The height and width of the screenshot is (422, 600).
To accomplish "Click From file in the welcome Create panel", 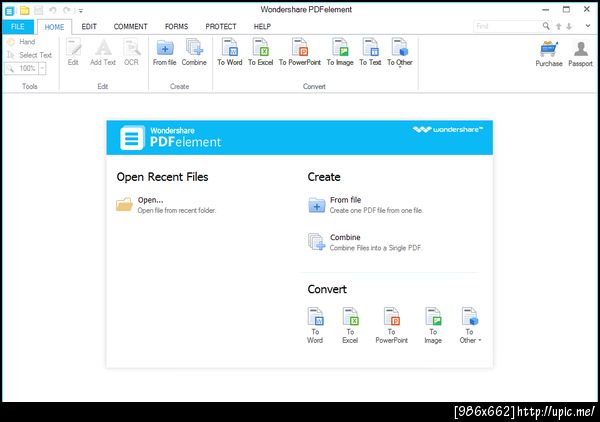I will [346, 200].
